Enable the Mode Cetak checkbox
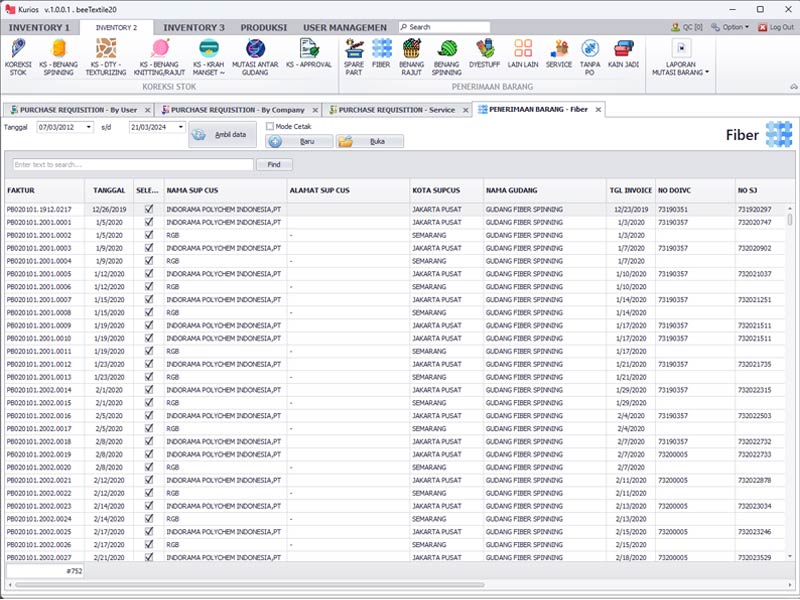Screen dimensions: 800x600 coord(270,127)
